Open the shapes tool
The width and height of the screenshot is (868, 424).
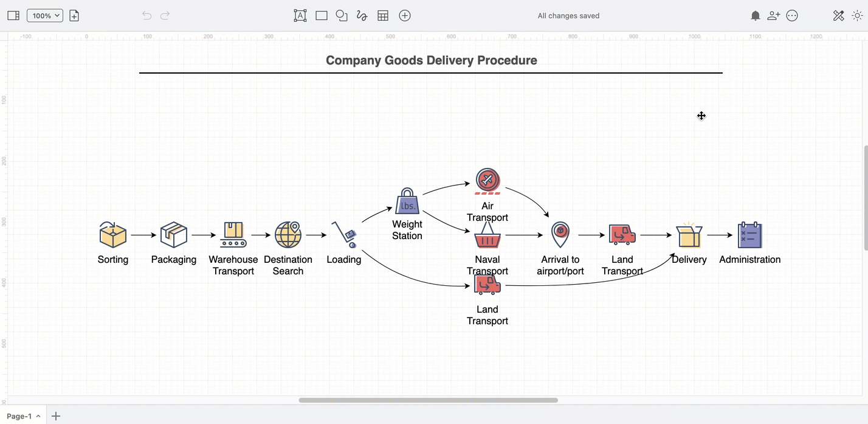tap(342, 16)
